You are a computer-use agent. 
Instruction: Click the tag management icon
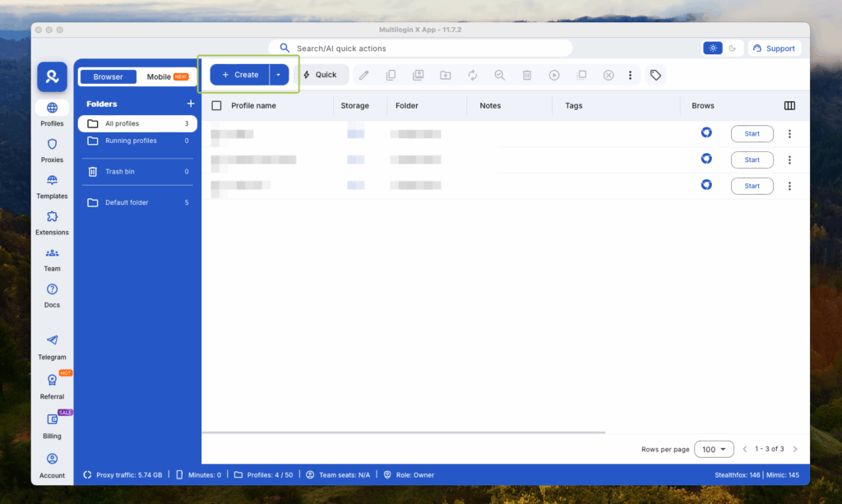[x=655, y=75]
